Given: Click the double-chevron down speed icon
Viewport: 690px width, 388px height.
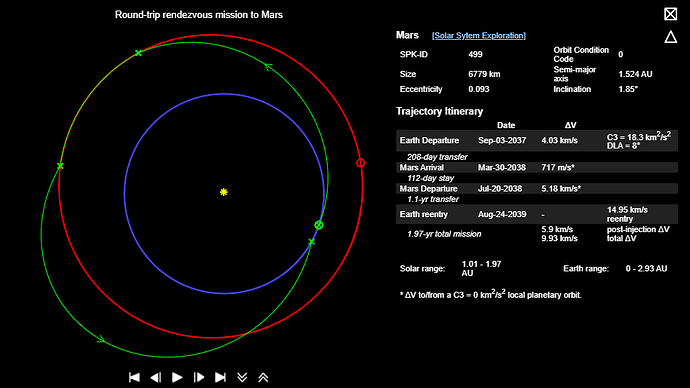Looking at the screenshot, I should click(x=242, y=377).
